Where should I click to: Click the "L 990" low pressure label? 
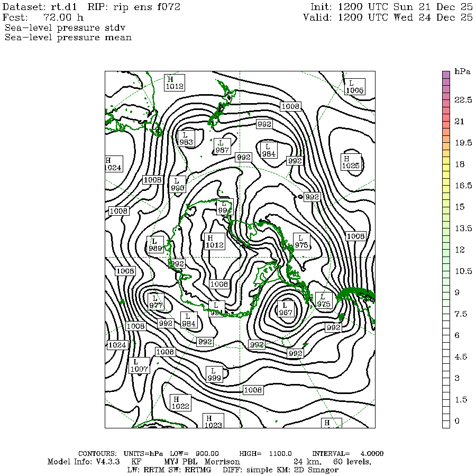coord(178,184)
